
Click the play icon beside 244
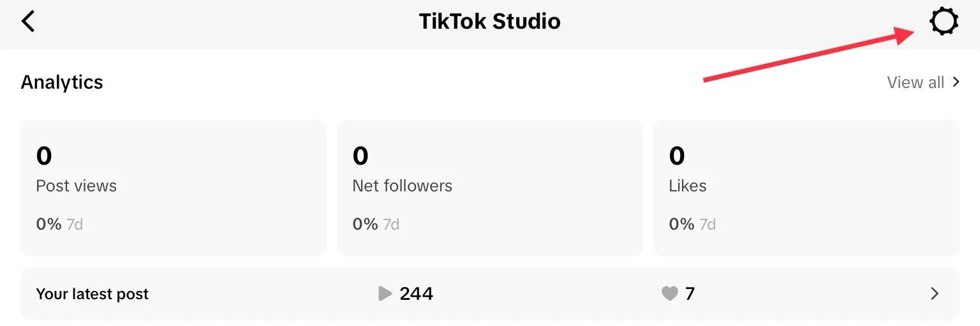[x=384, y=293]
